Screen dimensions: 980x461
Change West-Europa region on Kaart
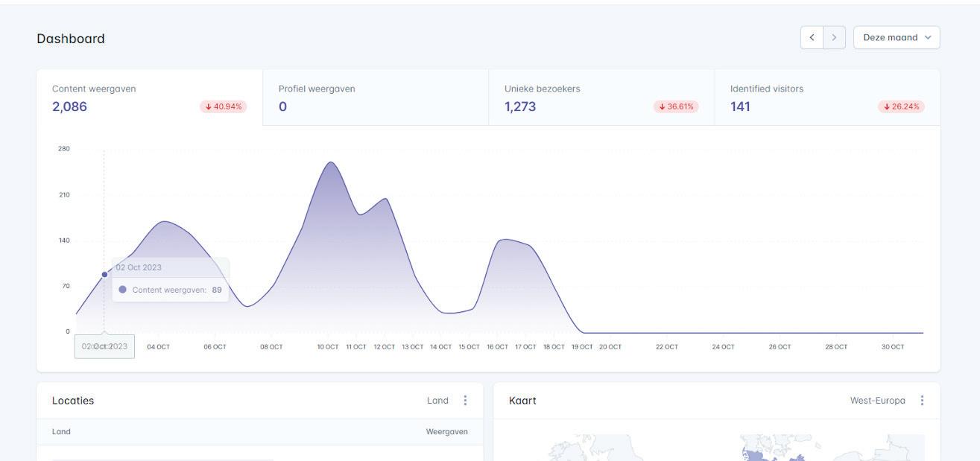(x=877, y=401)
